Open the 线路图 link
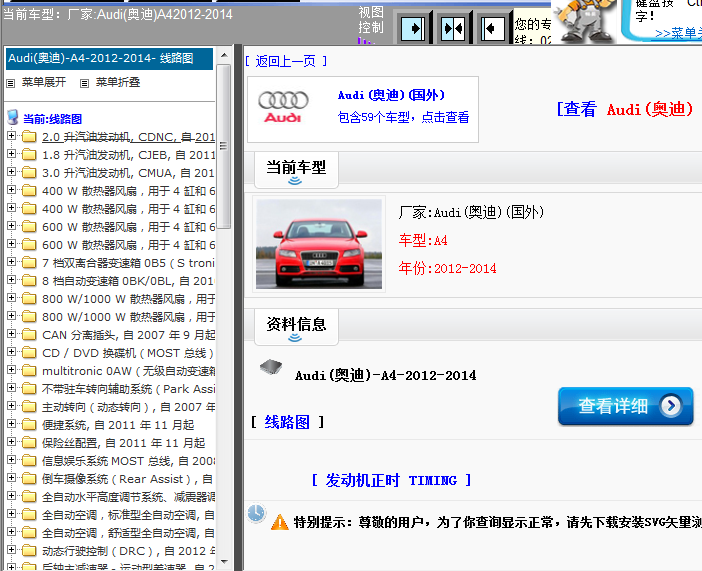This screenshot has height=571, width=702. (287, 422)
